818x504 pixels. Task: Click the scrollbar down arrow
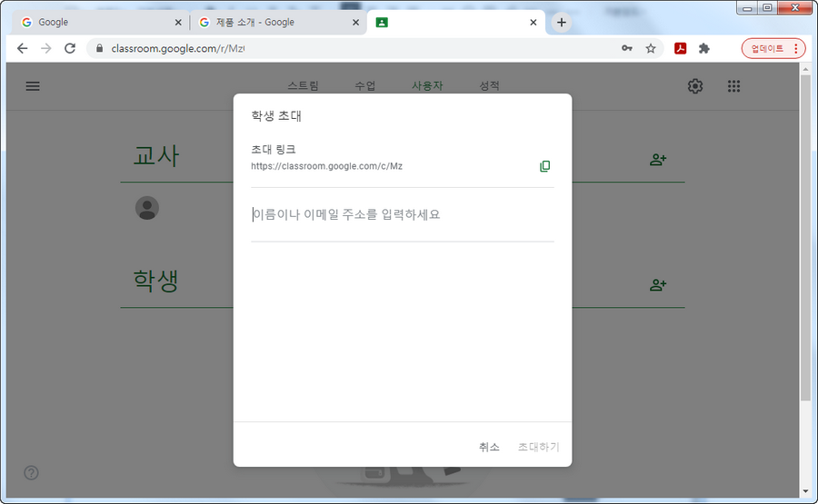pyautogui.click(x=805, y=491)
